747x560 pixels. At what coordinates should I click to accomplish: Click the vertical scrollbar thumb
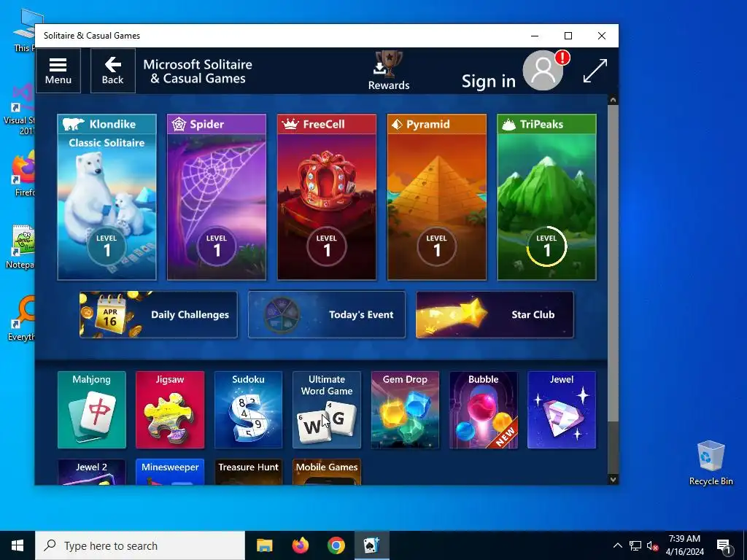613,262
